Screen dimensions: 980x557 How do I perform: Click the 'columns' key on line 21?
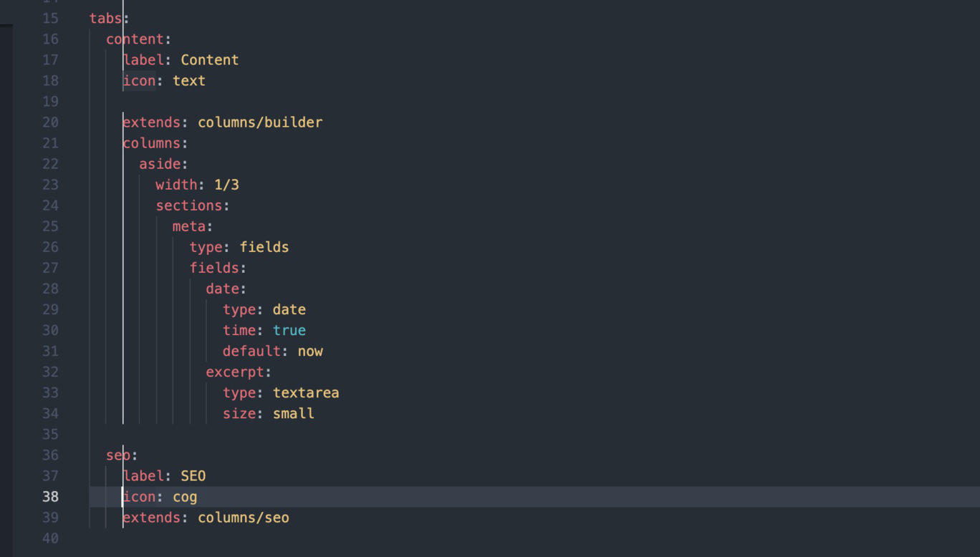[152, 142]
